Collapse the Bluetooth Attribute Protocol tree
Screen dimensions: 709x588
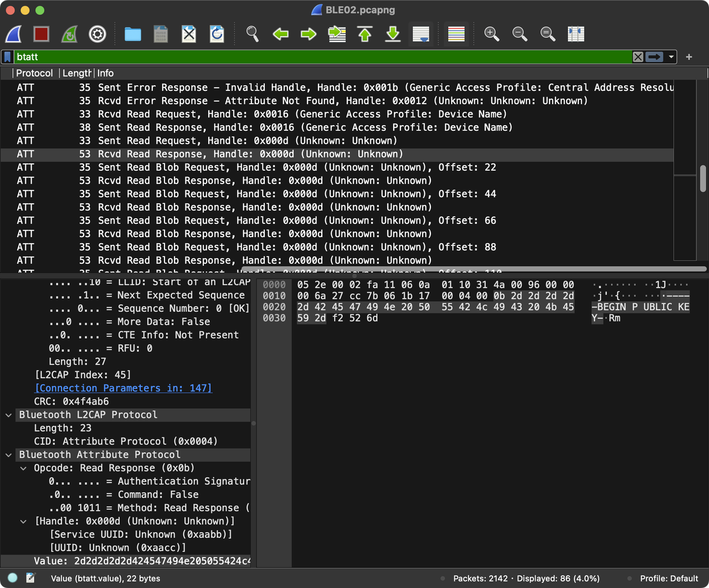tap(8, 454)
